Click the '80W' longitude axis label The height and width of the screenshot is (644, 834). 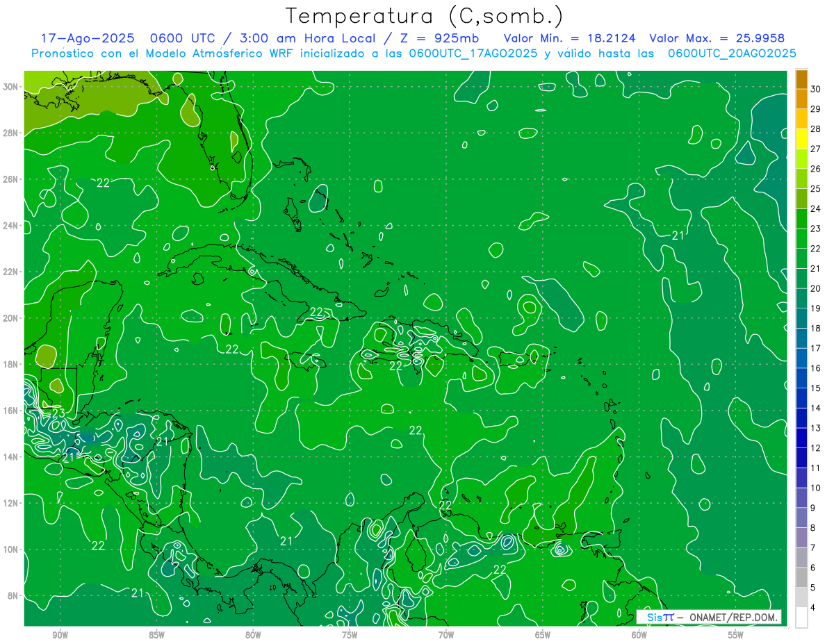point(253,635)
